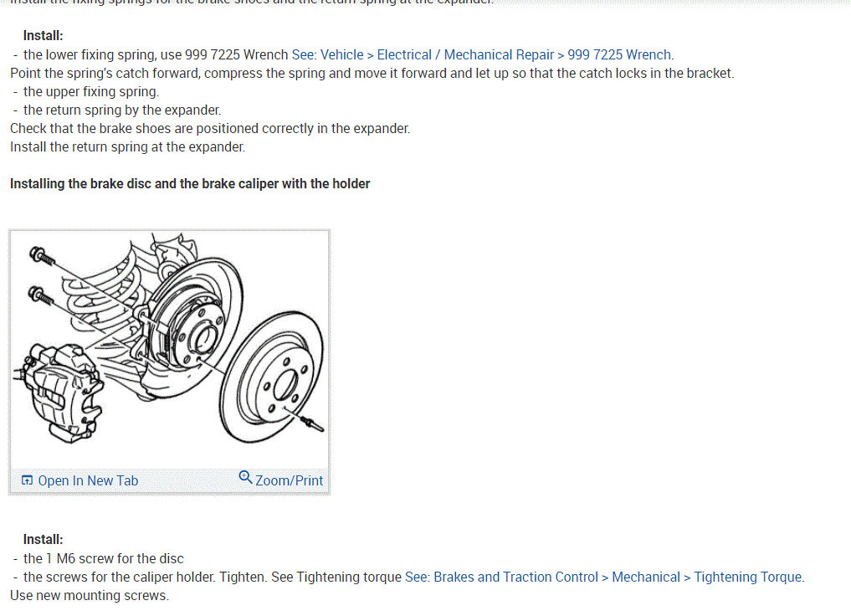The height and width of the screenshot is (616, 851).
Task: Open the 999 7225 Wrench reference link
Action: 483,54
